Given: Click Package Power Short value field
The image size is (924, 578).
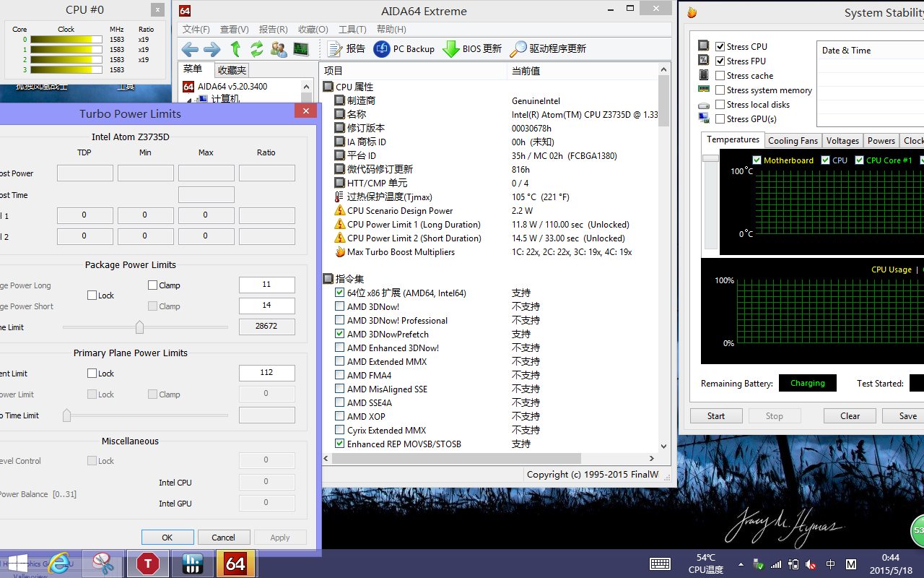Looking at the screenshot, I should (x=266, y=306).
